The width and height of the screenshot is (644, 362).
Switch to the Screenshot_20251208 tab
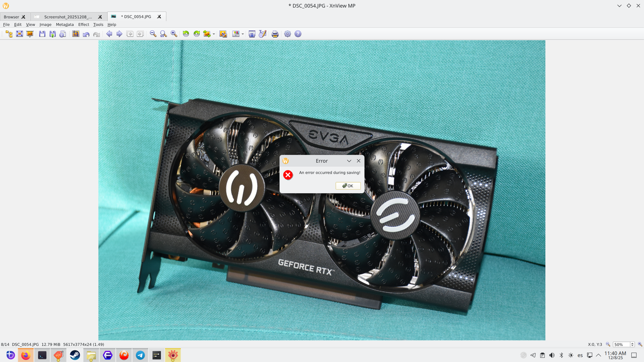(x=68, y=17)
